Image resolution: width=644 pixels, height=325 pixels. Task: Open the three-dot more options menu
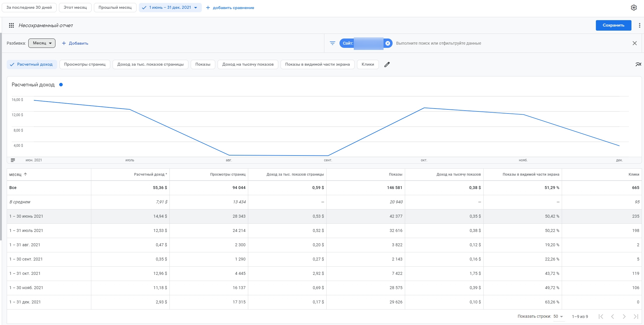(x=639, y=25)
